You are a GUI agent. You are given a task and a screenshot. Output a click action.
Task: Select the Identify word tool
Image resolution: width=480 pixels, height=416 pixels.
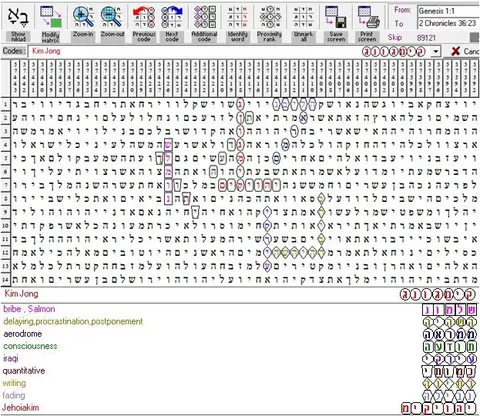(237, 17)
